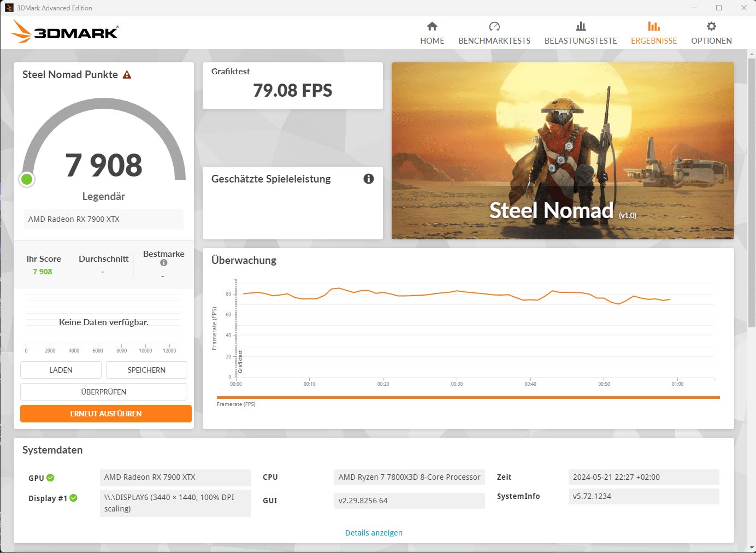Click the Steel Nomad artwork thumbnail

click(x=563, y=151)
